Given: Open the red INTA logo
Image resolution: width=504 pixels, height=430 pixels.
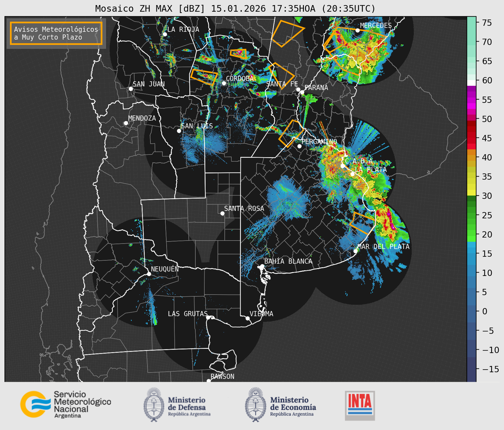Looking at the screenshot, I should tap(360, 405).
